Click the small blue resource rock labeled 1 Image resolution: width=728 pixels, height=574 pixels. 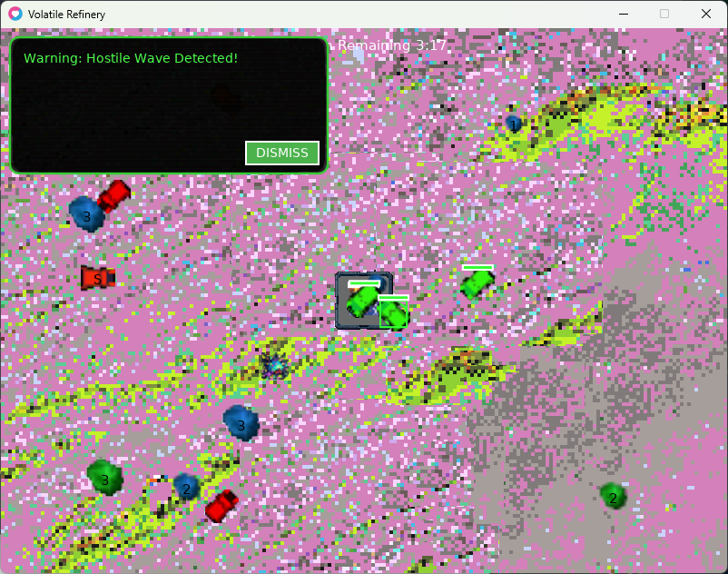[x=514, y=124]
